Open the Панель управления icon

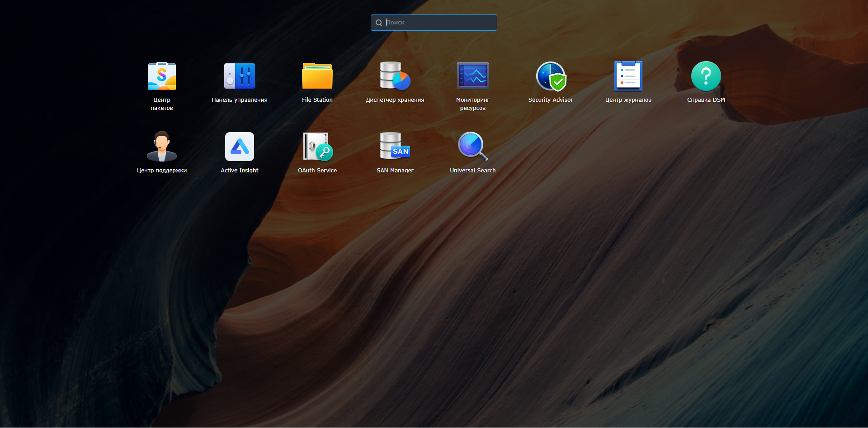point(240,76)
